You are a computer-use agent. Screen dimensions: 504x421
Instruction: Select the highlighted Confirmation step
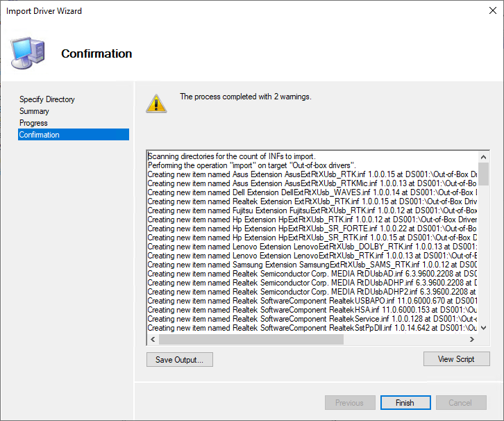point(40,135)
